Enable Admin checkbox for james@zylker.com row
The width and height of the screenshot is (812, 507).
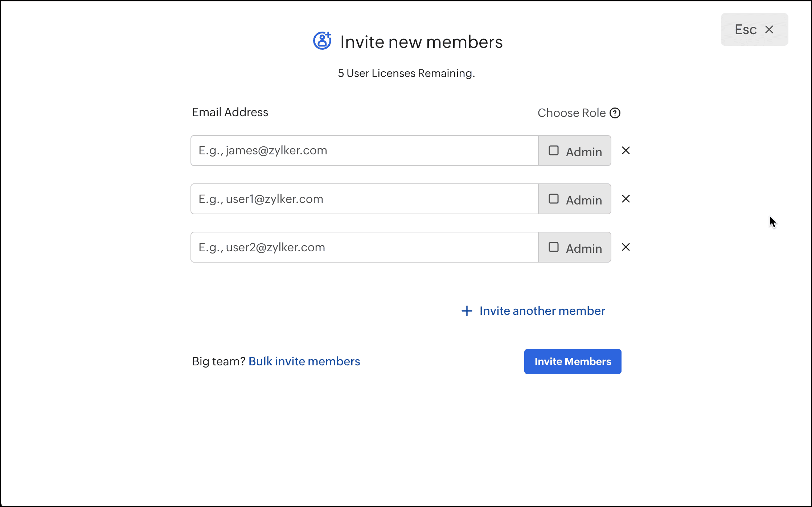[x=553, y=150]
